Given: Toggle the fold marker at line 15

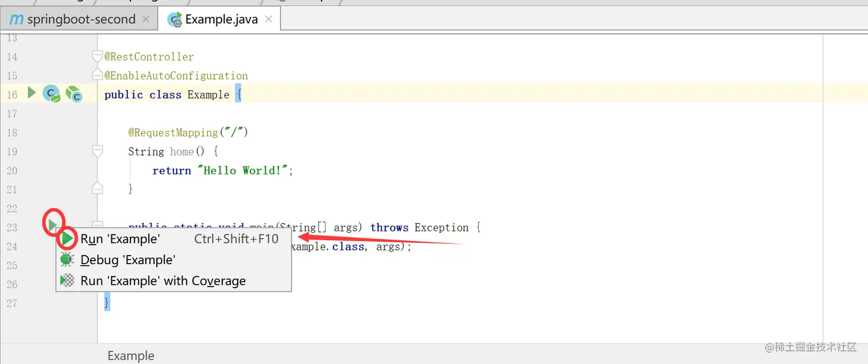Looking at the screenshot, I should point(98,75).
